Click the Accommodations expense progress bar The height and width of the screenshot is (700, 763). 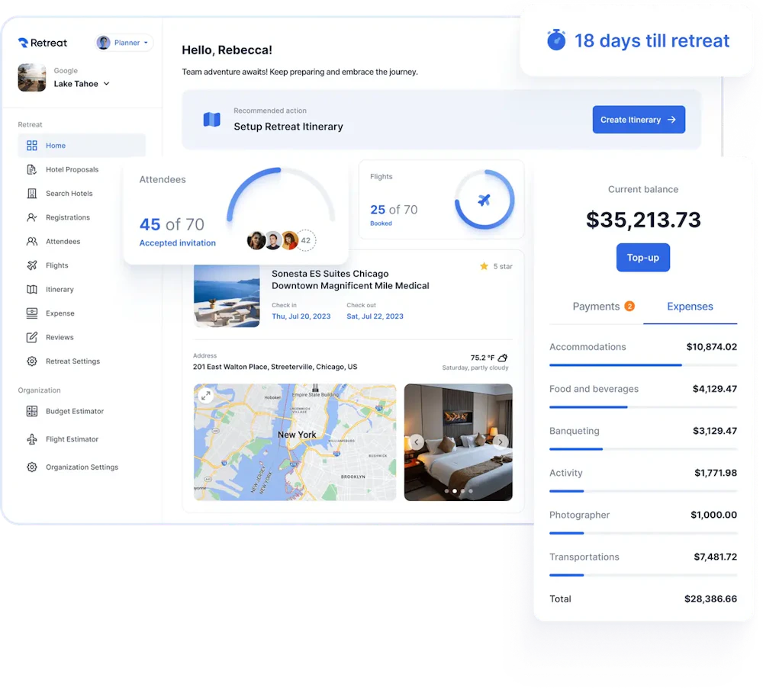pyautogui.click(x=642, y=364)
